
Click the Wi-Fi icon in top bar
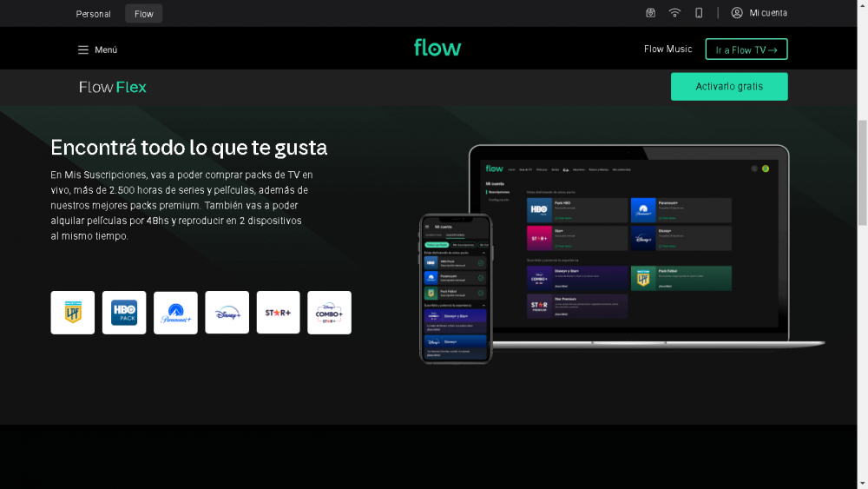click(674, 13)
